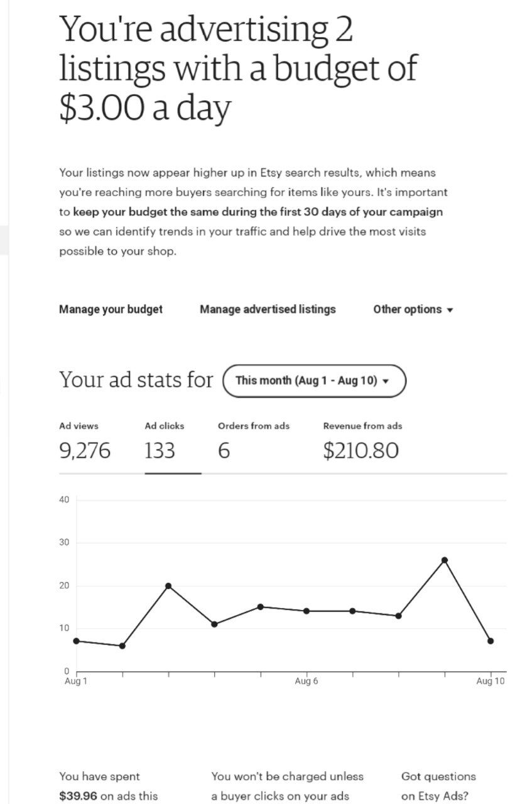Click Manage advertised listings

268,309
